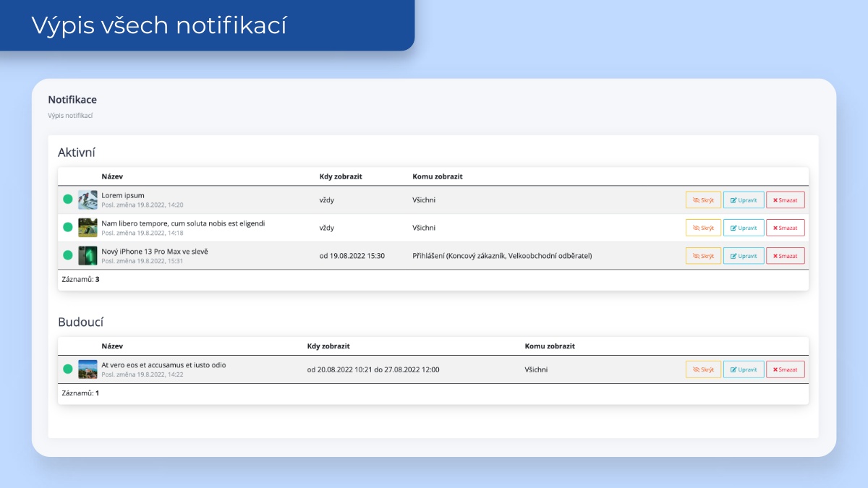Click the Lorem ipsum notification title
The width and height of the screenshot is (868, 488).
pos(123,195)
